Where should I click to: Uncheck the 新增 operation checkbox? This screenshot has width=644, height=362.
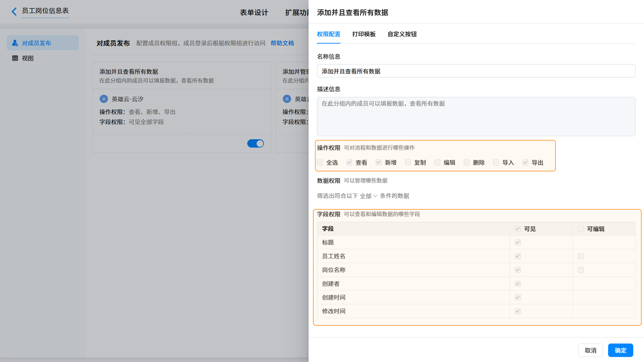(379, 163)
